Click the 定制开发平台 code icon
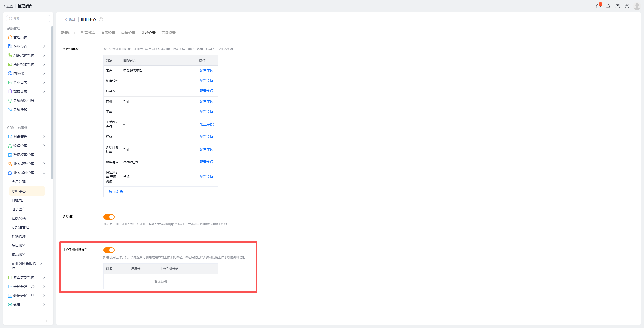This screenshot has width=644, height=328. pyautogui.click(x=10, y=287)
